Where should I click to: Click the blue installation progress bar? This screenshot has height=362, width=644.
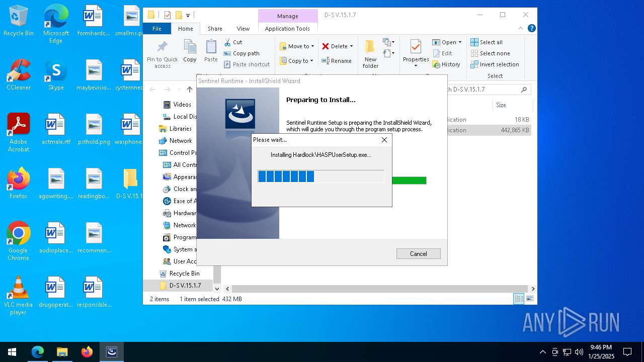321,176
